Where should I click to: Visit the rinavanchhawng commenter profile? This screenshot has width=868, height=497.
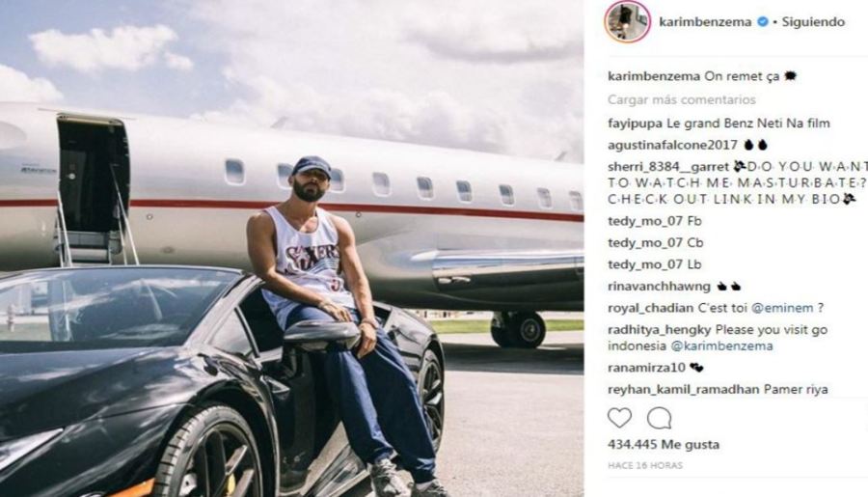659,287
